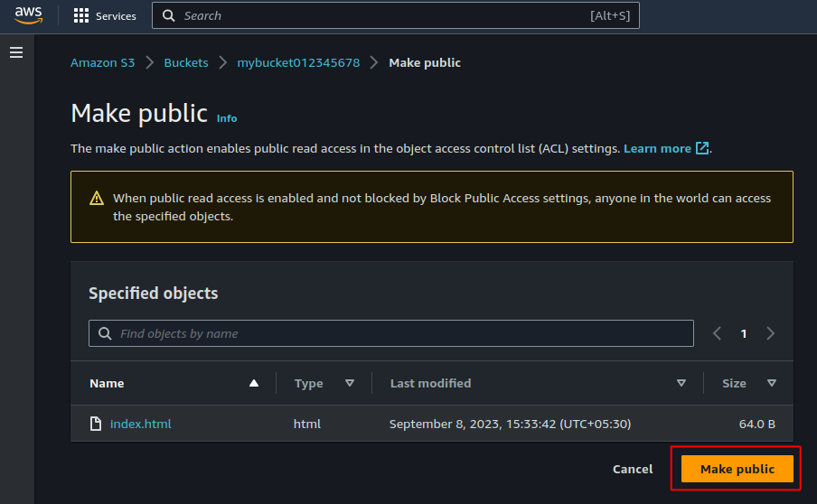Sort objects by Type column arrow
Screen dimensions: 817x504
pyautogui.click(x=350, y=383)
